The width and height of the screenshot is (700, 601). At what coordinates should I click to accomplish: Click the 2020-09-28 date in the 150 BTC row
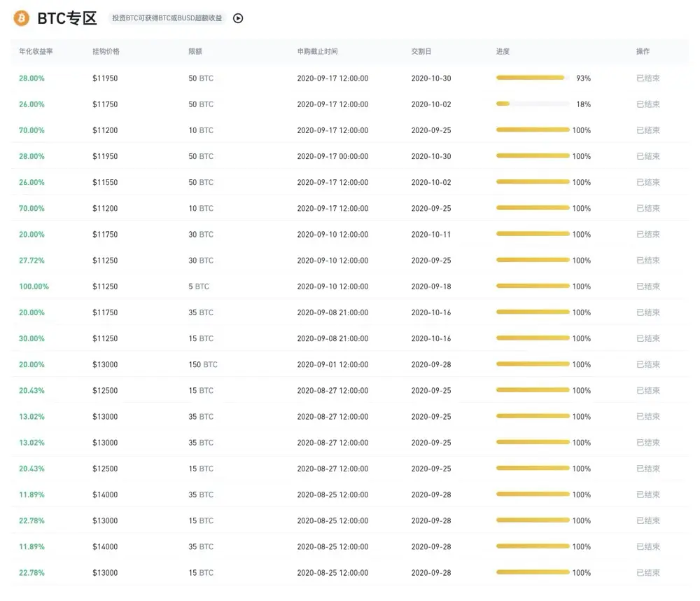click(430, 365)
